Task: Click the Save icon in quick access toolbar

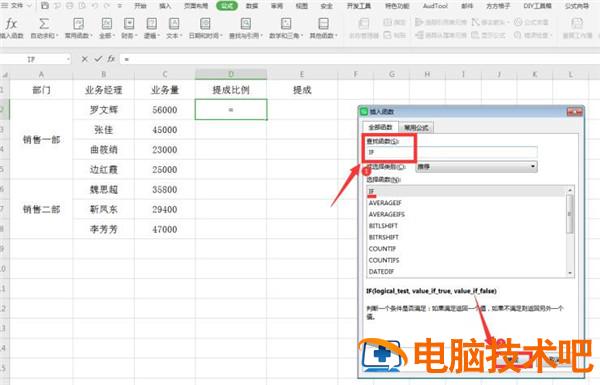Action: [45, 6]
